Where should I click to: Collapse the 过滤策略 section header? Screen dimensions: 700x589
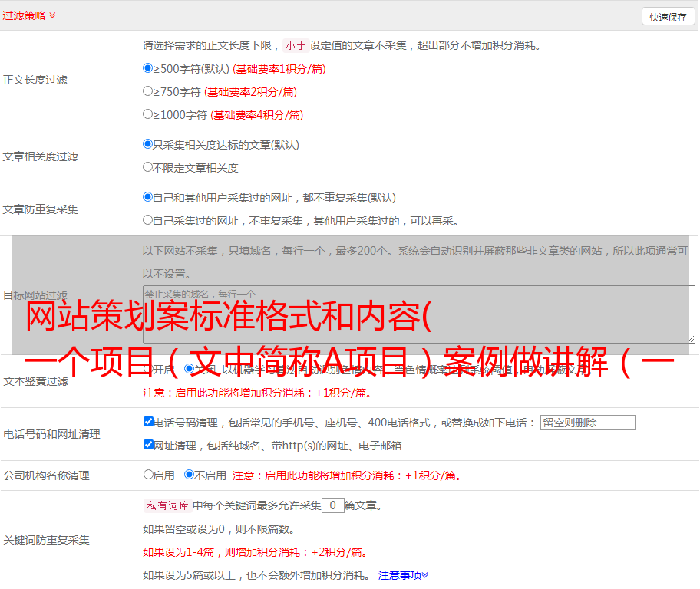click(29, 15)
